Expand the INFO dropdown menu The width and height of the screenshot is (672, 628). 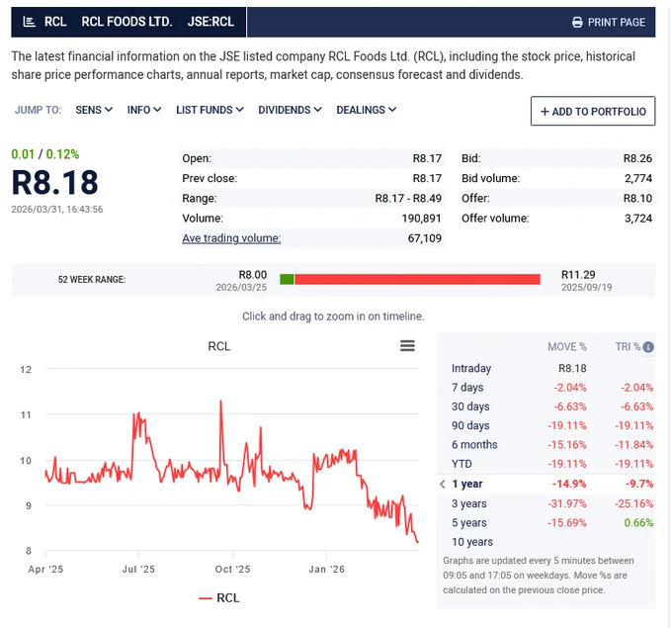[144, 110]
